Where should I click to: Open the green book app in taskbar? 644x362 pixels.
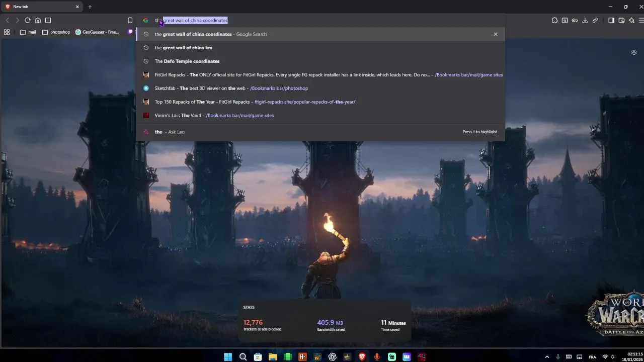click(x=287, y=357)
